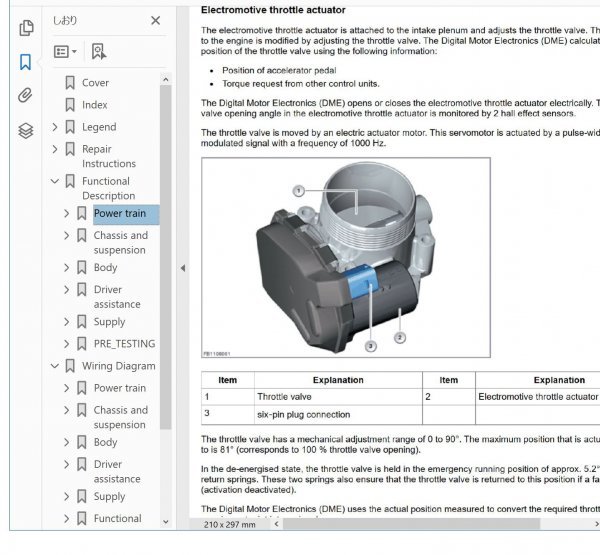Open the Cover bookmark
600x555 pixels.
[95, 83]
